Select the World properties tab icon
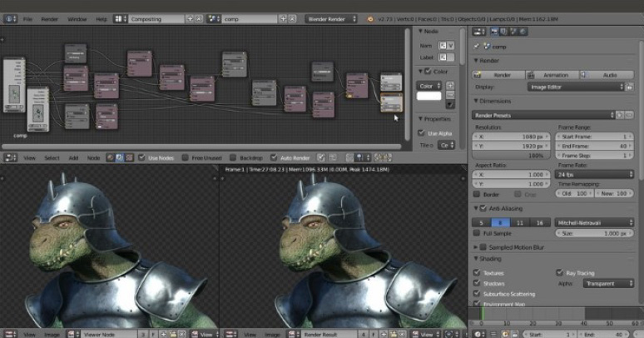644x338 pixels. 523,32
